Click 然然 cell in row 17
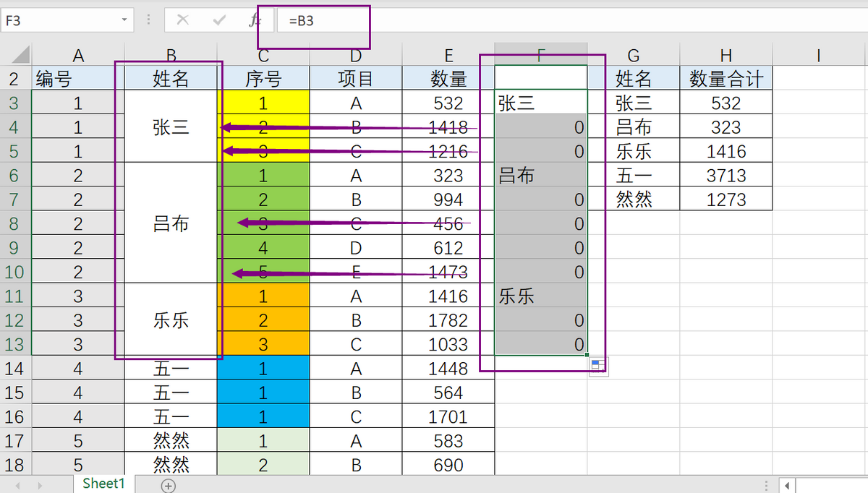 pyautogui.click(x=171, y=440)
